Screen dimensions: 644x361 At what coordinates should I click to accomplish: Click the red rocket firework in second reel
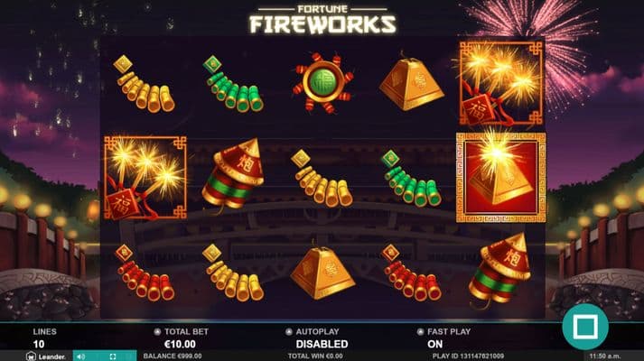point(233,174)
